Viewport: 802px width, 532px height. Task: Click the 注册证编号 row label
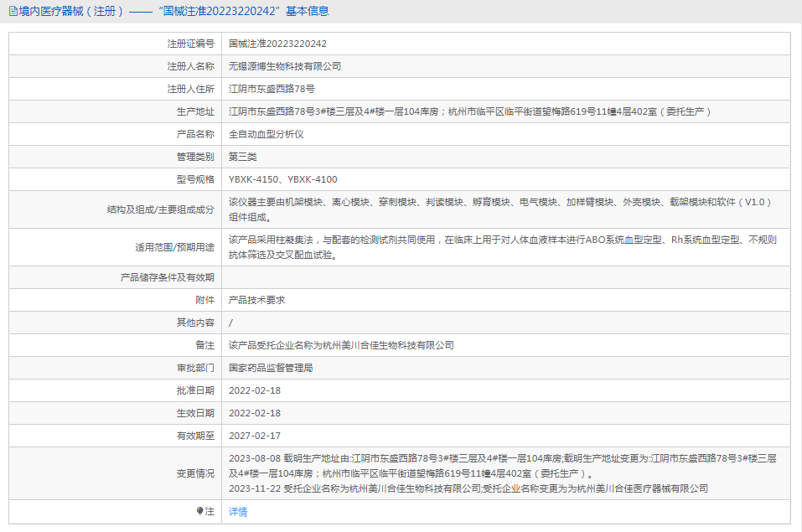click(191, 44)
